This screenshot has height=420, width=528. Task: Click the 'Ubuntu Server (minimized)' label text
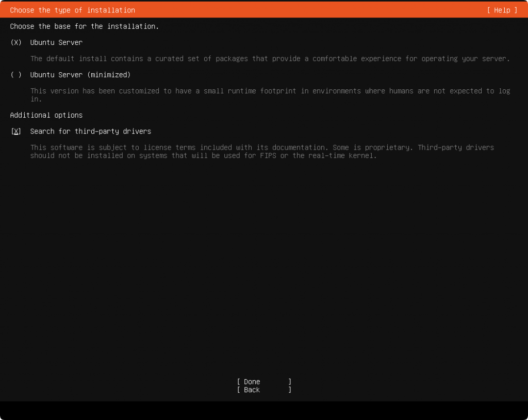(x=80, y=75)
